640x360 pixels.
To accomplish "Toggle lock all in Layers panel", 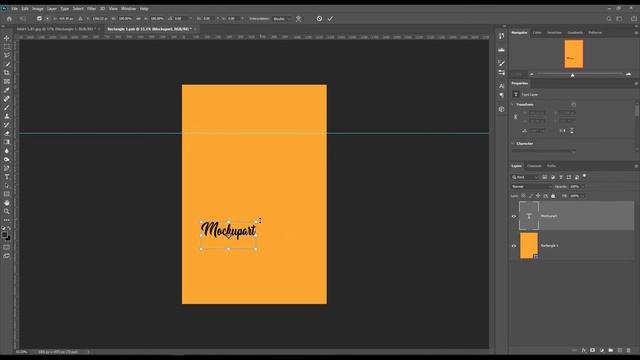I will (x=553, y=196).
